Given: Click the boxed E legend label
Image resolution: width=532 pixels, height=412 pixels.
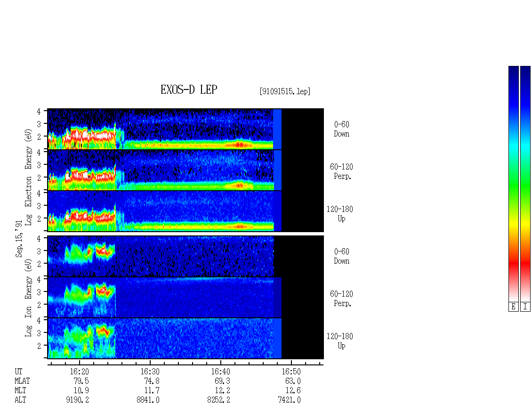Looking at the screenshot, I should (x=513, y=307).
